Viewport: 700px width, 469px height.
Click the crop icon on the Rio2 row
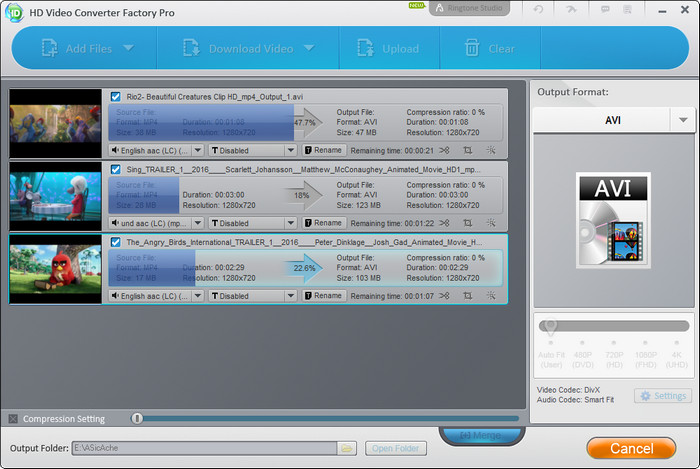tap(468, 150)
